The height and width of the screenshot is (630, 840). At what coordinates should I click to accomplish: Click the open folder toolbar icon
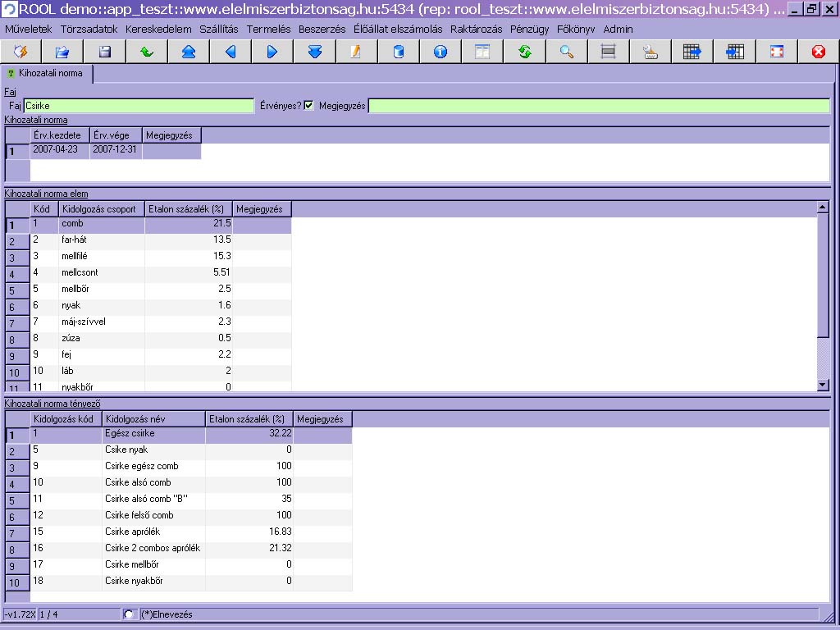[x=62, y=52]
